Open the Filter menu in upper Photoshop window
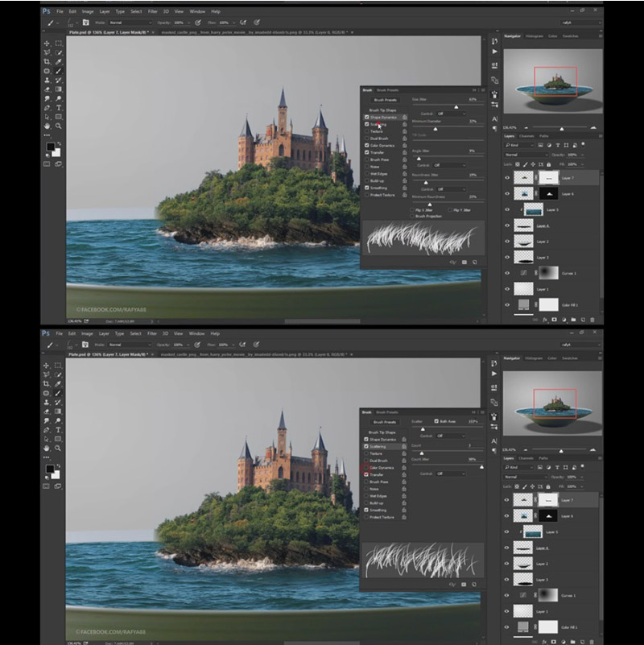Screen dimensions: 644x645 coord(152,11)
